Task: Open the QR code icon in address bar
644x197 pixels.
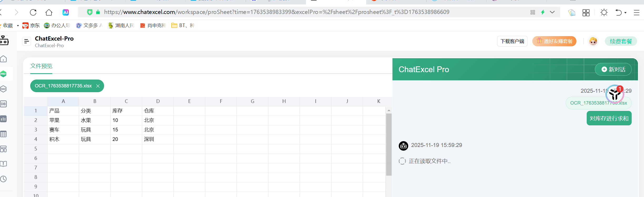Action: tap(533, 12)
